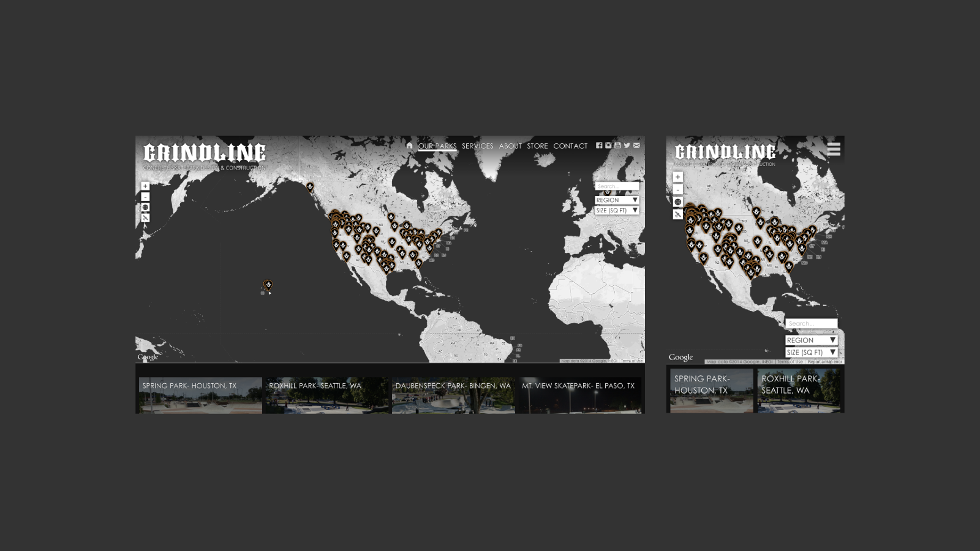The height and width of the screenshot is (551, 980).
Task: Open the hamburger menu in mobile view
Action: point(833,149)
